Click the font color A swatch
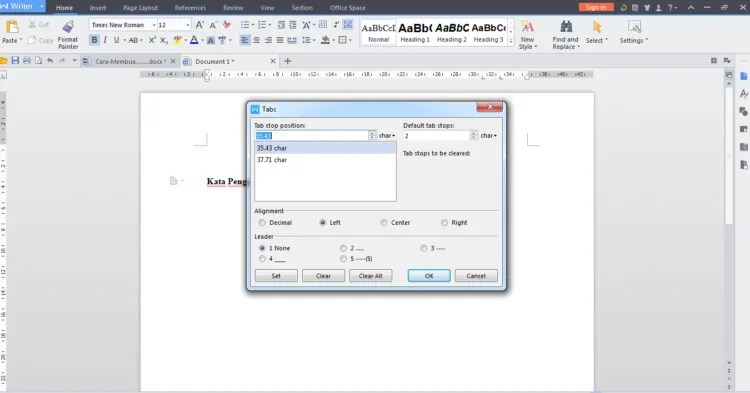The width and height of the screenshot is (750, 393). (x=194, y=40)
